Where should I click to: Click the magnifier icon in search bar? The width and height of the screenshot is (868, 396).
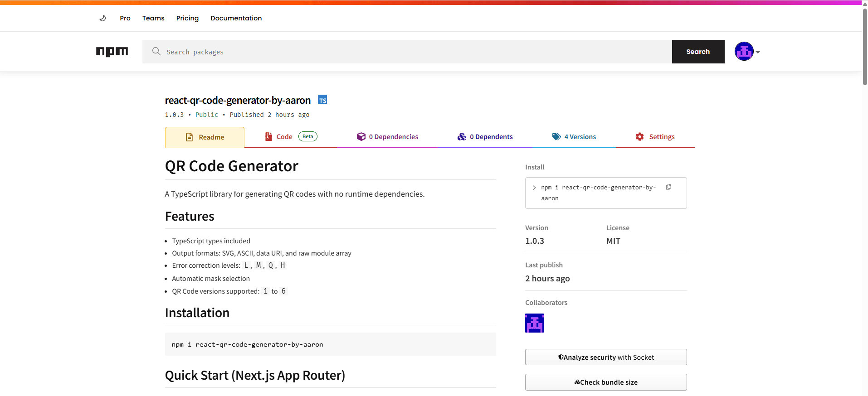(x=156, y=51)
